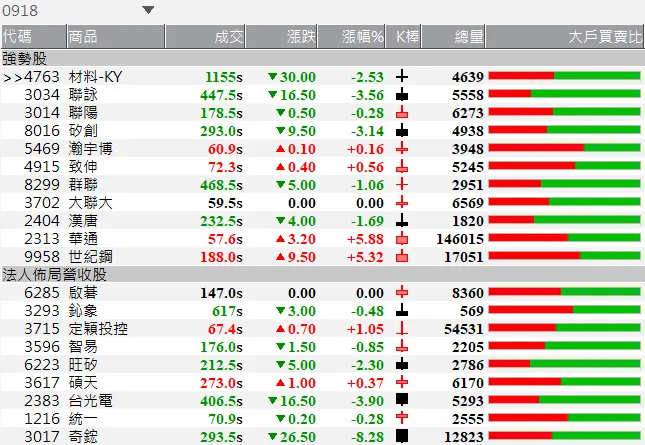Image resolution: width=645 pixels, height=445 pixels.
Task: Click K-bar candle icon for 碩天
Action: pos(402,383)
